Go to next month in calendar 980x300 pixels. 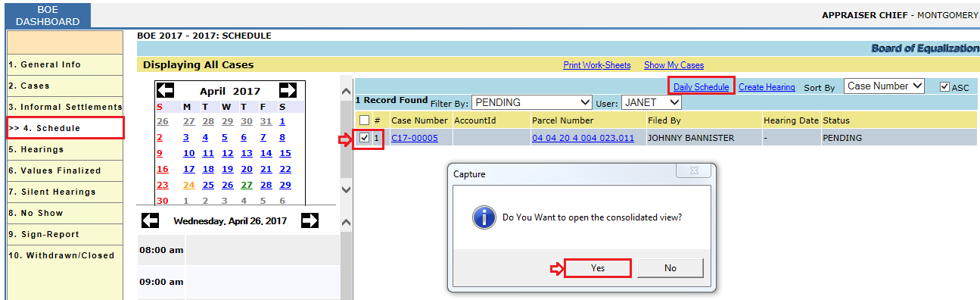(x=288, y=90)
